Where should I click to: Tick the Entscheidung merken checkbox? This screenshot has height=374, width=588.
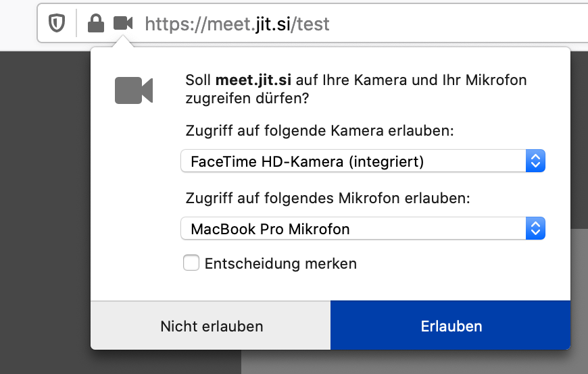[191, 263]
